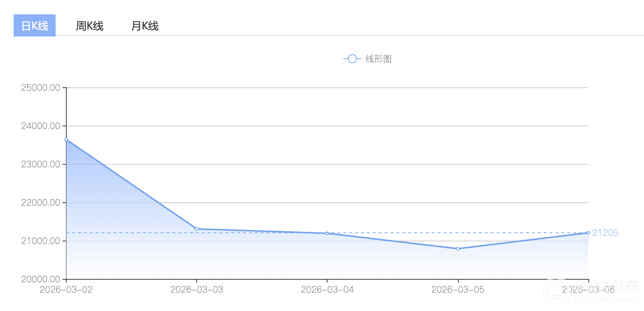Click the 25000.00 y-axis label
The image size is (644, 311).
41,88
